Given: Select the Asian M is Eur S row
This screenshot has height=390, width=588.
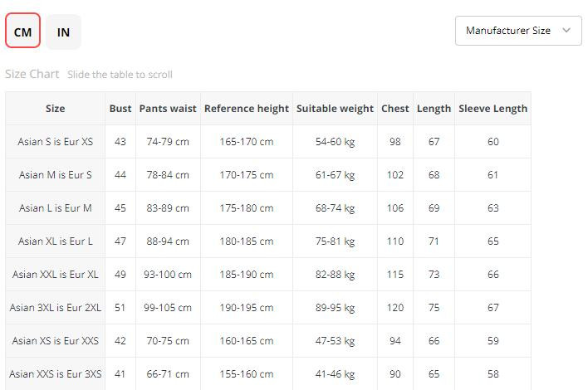Looking at the screenshot, I should tap(56, 175).
